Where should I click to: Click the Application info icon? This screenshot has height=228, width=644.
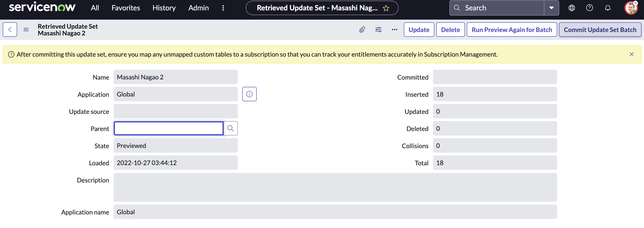249,94
